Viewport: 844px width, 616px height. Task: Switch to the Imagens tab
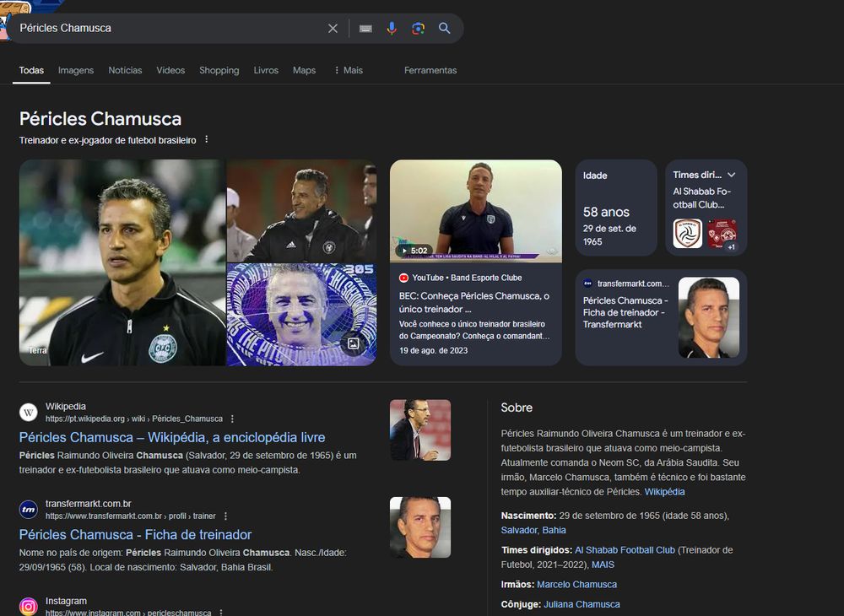click(x=76, y=71)
